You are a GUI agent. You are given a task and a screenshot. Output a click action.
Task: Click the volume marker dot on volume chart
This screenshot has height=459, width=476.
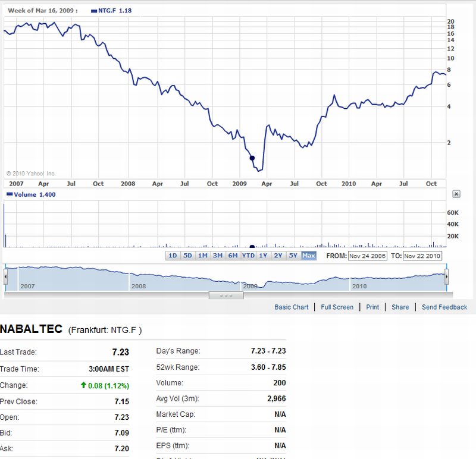[x=252, y=246]
